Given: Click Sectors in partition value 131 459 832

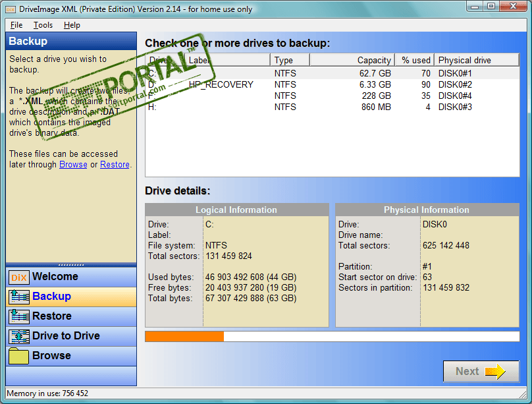Looking at the screenshot, I should pyautogui.click(x=446, y=287).
